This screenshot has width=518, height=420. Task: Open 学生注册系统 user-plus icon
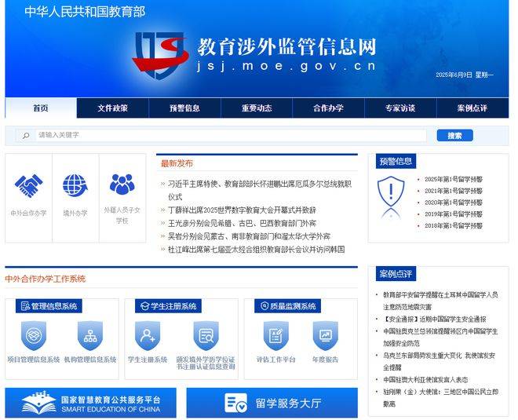click(148, 336)
